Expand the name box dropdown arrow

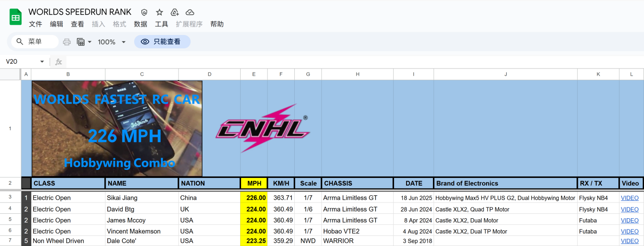coord(42,61)
